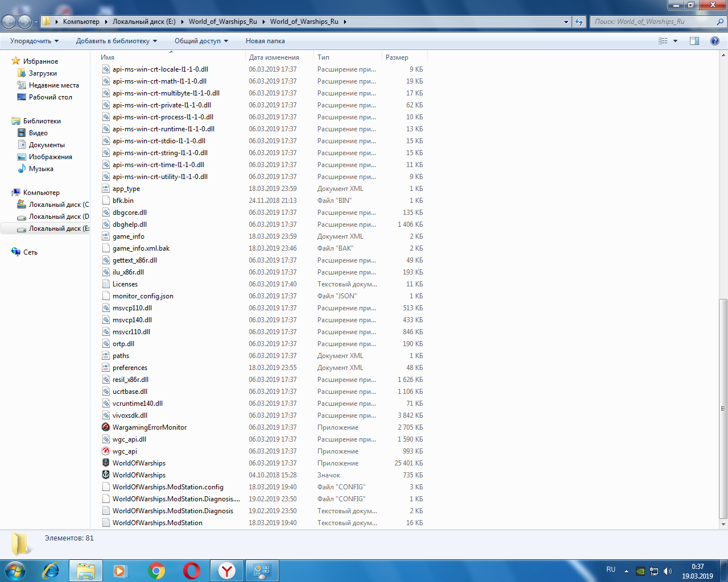Select WorldOfWarships icon file 735 КБ
The image size is (728, 582).
(x=106, y=475)
